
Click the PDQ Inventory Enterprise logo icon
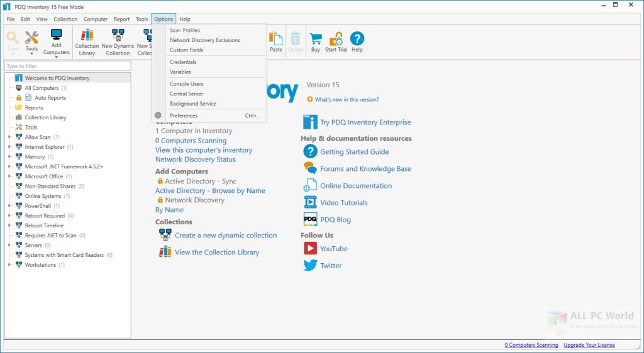310,122
